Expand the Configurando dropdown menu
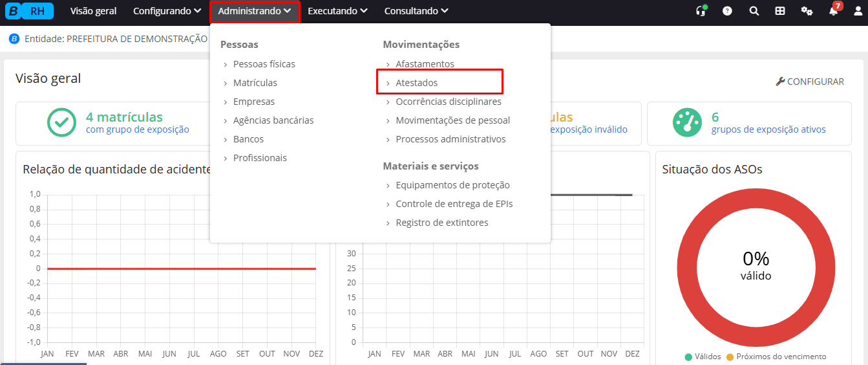Screen dimensions: 868x365 coord(167,11)
